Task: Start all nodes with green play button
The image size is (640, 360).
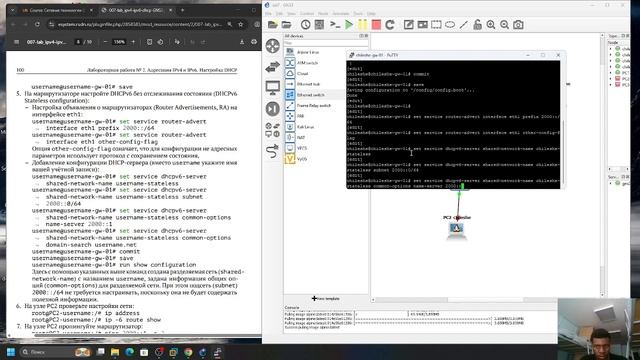Action: (349, 25)
